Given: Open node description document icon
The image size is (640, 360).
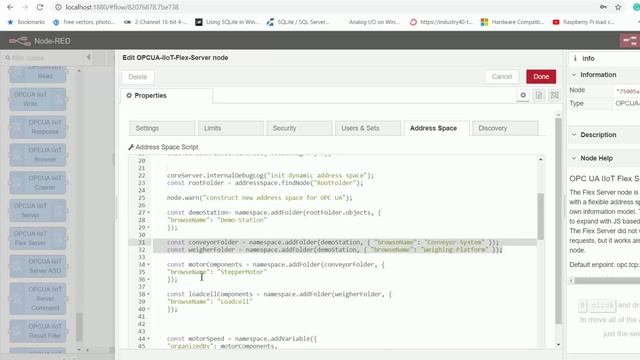Looking at the screenshot, I should (539, 95).
